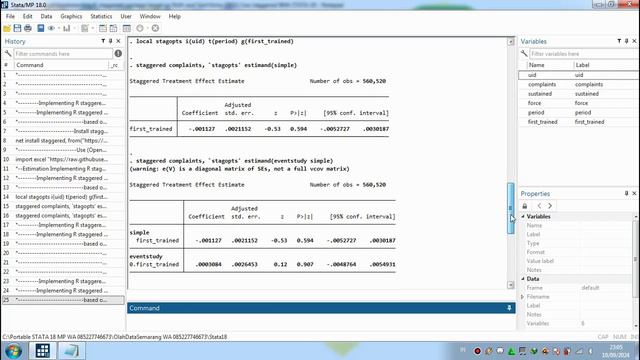
Task: Close the History panel
Action: tap(118, 41)
